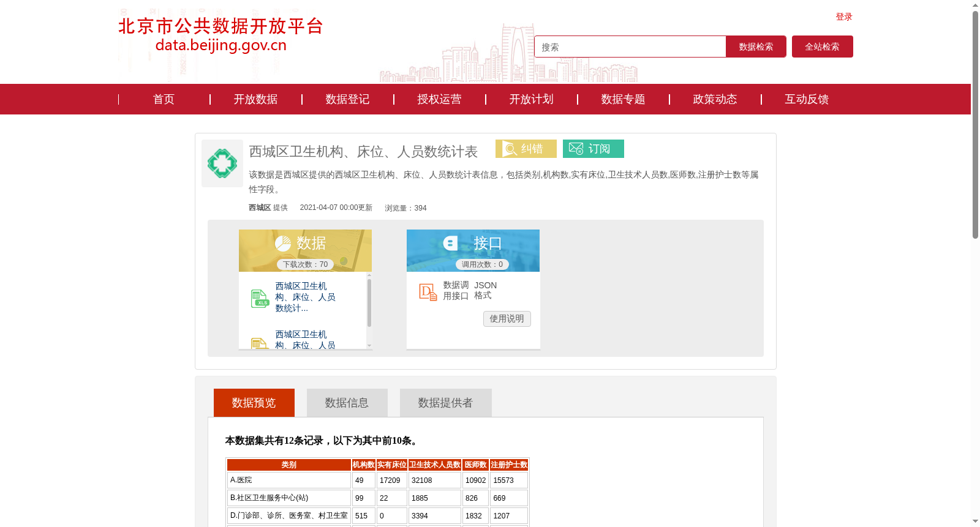980x527 pixels.
Task: Click the 15573 nurses cell
Action: point(509,480)
